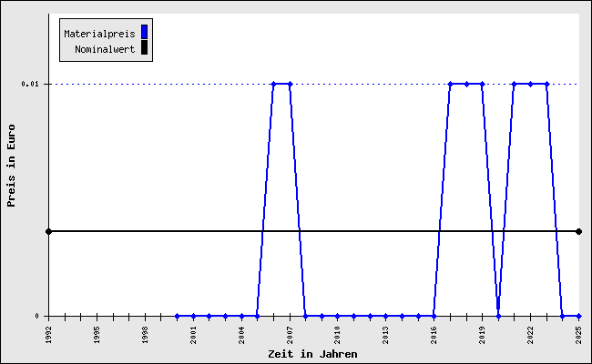Click the black Nominalwert legend swatch
Viewport: 592px width, 364px height.
(x=144, y=47)
